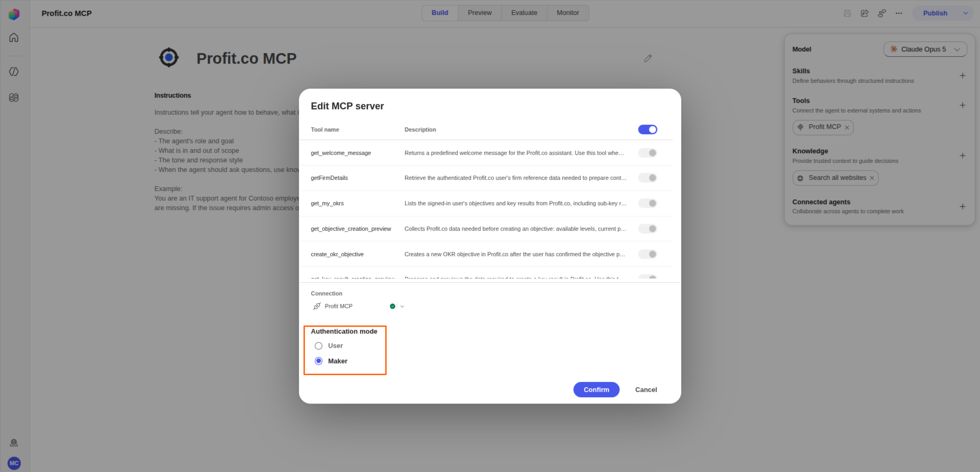Viewport: 980px width, 472px height.
Task: Add knowledge with the Knowledge plus icon
Action: (962, 156)
